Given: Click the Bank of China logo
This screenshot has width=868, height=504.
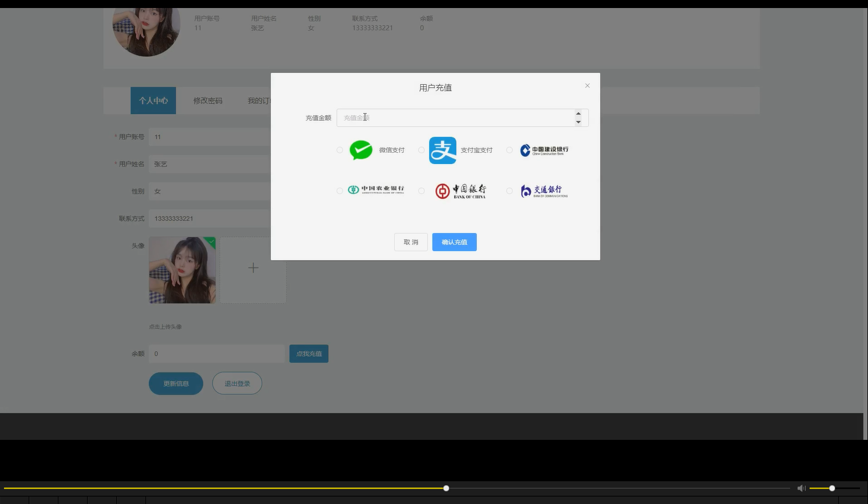Looking at the screenshot, I should (x=460, y=191).
